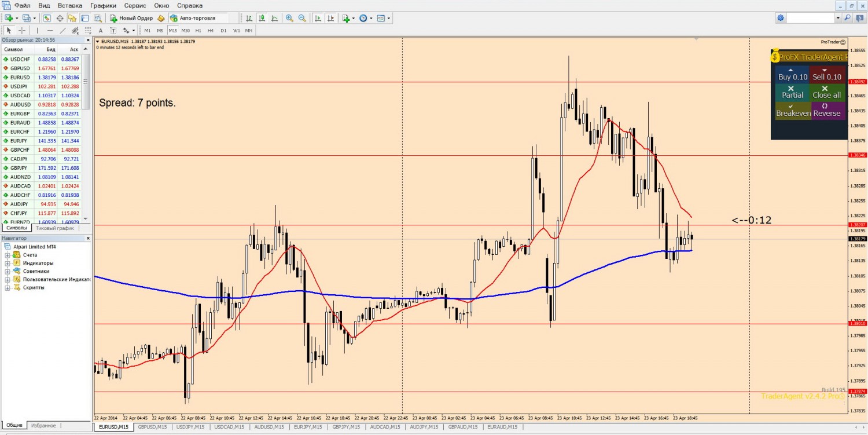Open the Вставка menu
Screen dimensions: 868x435
pos(69,5)
